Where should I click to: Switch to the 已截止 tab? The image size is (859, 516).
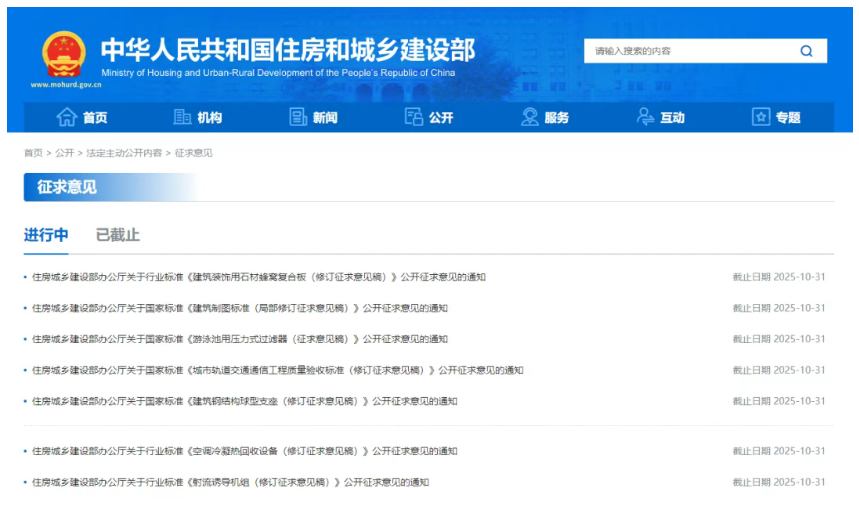click(x=117, y=235)
